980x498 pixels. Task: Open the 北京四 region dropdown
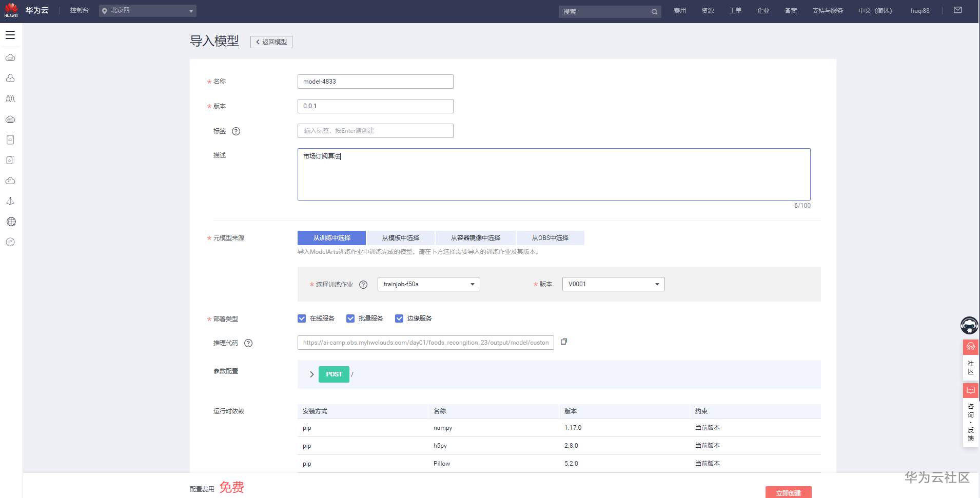(148, 11)
